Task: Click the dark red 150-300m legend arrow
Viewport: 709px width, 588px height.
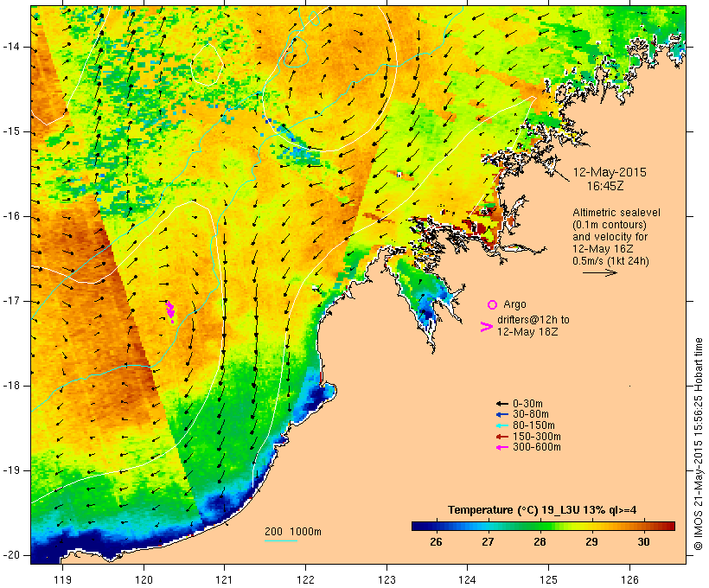Action: pyautogui.click(x=501, y=437)
